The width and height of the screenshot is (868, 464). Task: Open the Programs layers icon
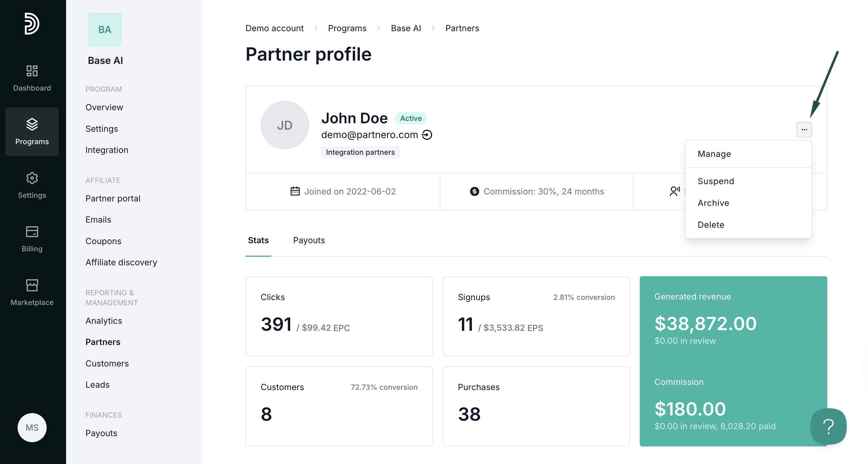coord(32,124)
